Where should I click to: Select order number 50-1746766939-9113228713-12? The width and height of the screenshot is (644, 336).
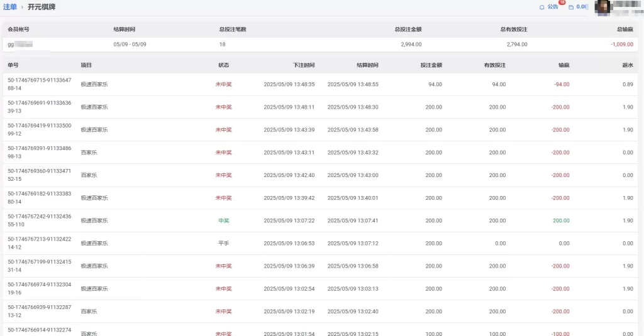pos(40,311)
